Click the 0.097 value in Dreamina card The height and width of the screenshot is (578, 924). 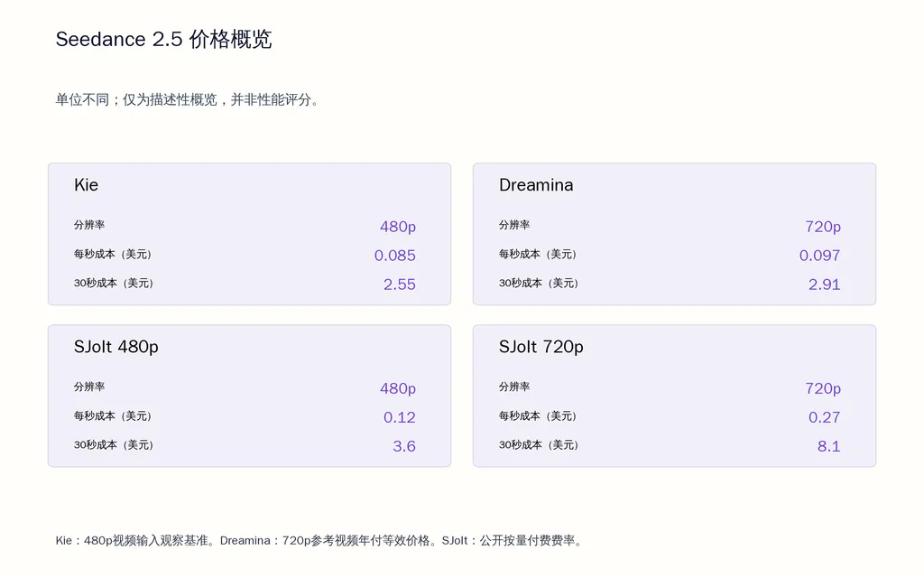tap(819, 256)
